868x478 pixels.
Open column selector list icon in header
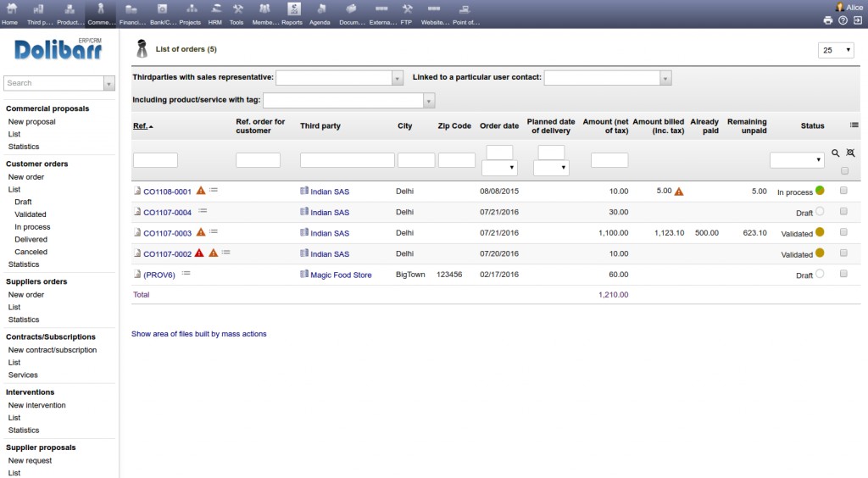click(854, 125)
